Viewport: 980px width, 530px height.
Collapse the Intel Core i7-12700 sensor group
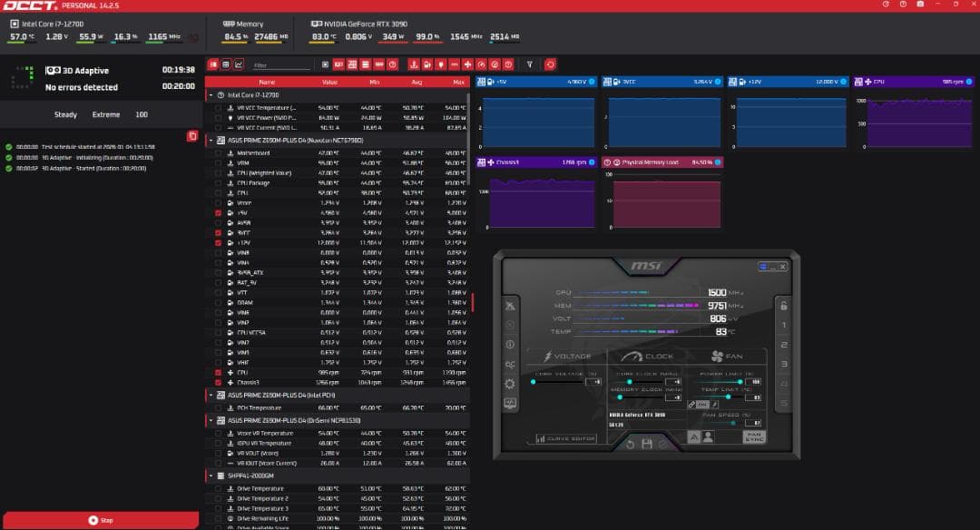pos(210,93)
